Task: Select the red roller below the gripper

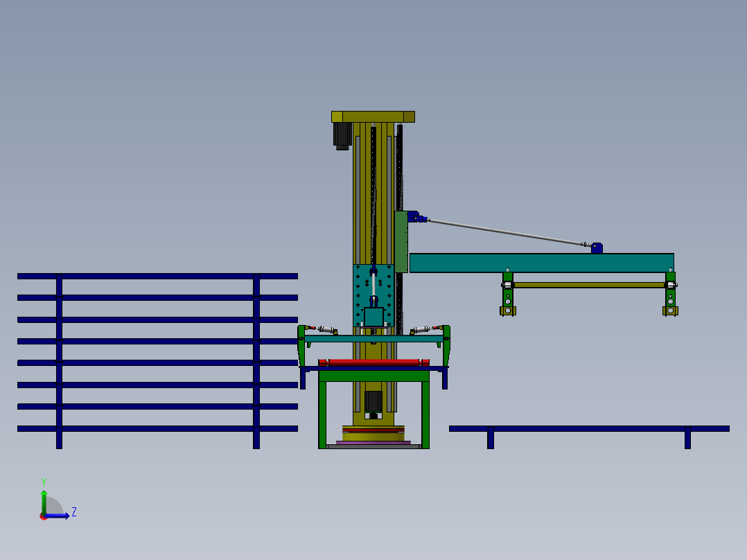Action: pyautogui.click(x=373, y=362)
